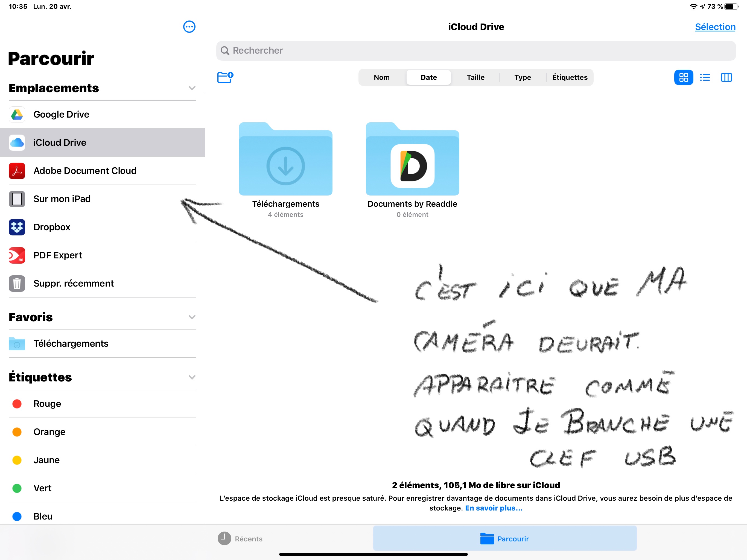Sort files by Taille
Viewport: 747px width, 560px height.
tap(475, 77)
